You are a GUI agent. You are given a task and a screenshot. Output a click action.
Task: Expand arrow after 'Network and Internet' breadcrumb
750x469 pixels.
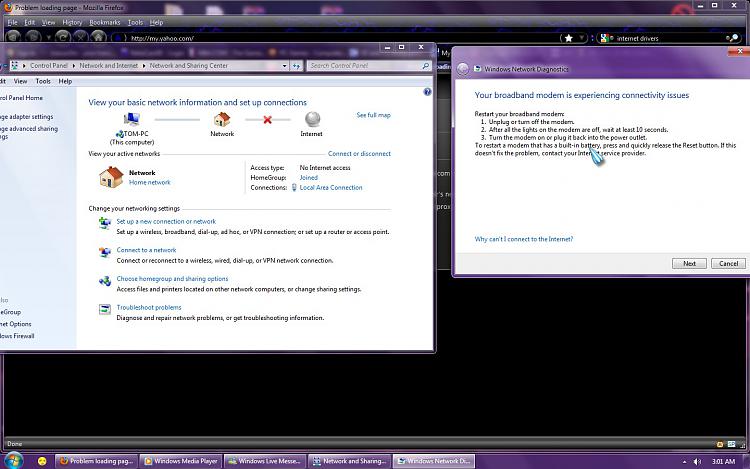pyautogui.click(x=143, y=65)
